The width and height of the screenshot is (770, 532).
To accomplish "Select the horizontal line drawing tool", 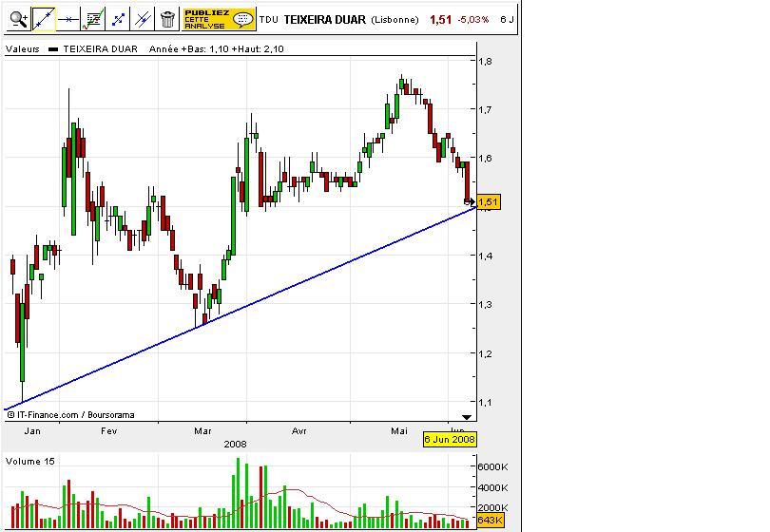I will coord(68,20).
